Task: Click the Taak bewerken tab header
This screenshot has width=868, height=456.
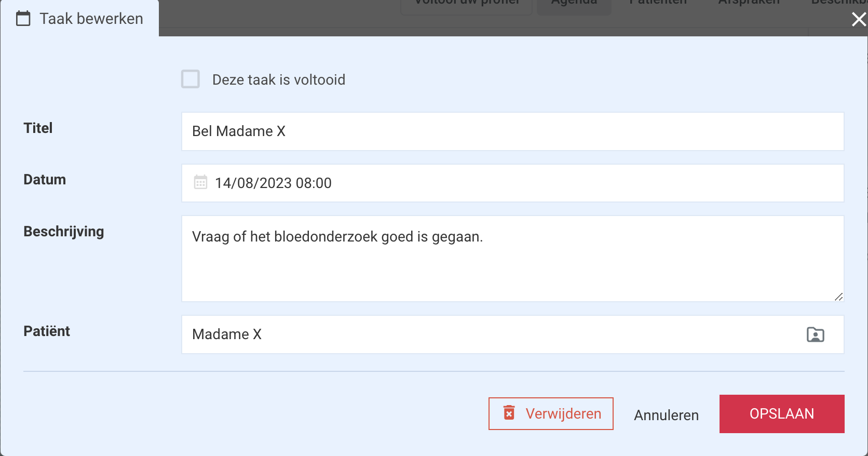Action: pyautogui.click(x=79, y=19)
